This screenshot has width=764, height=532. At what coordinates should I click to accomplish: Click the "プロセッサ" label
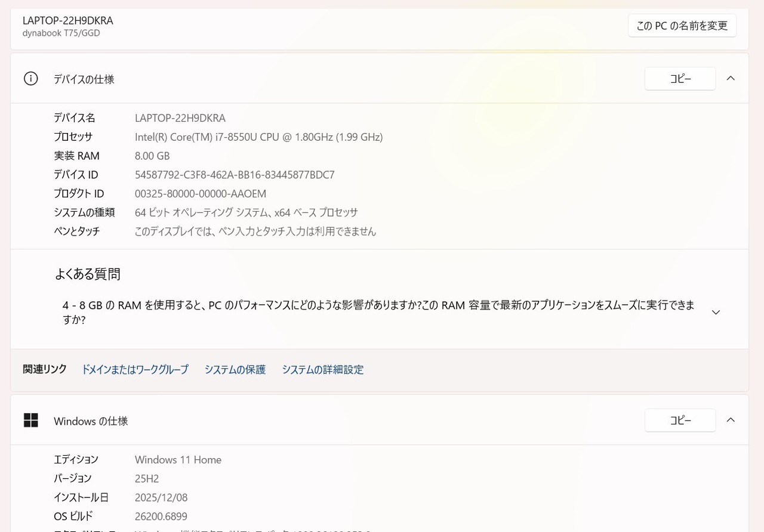(x=73, y=137)
